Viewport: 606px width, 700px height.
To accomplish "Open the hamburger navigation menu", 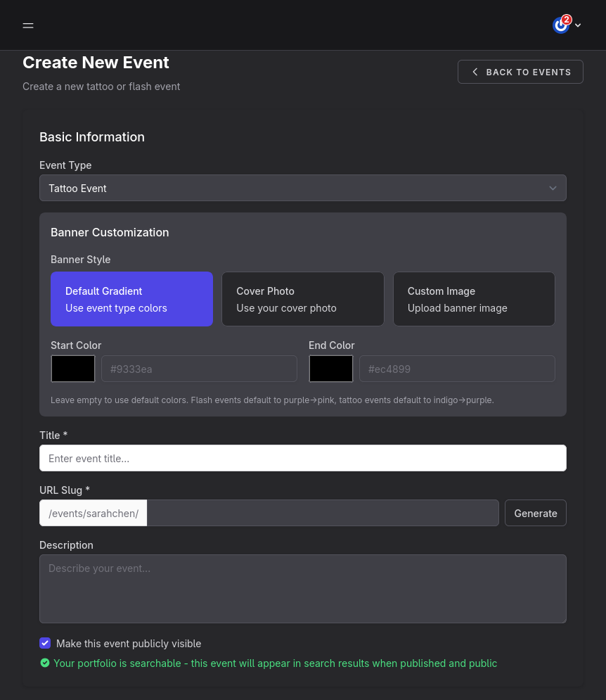I will coord(28,25).
